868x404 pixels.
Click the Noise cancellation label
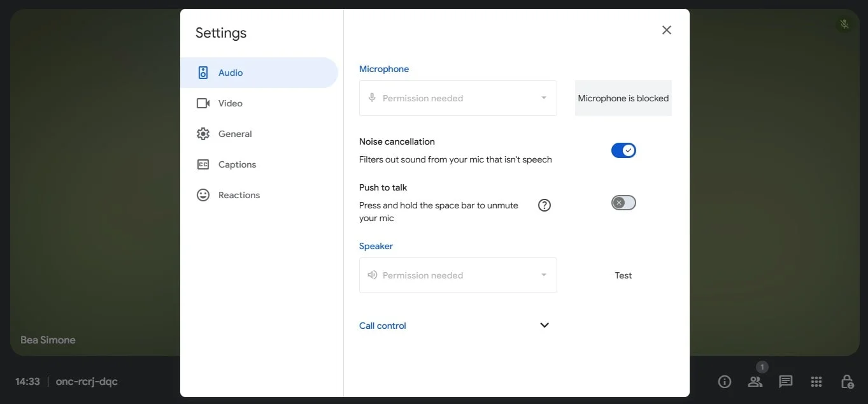click(397, 141)
